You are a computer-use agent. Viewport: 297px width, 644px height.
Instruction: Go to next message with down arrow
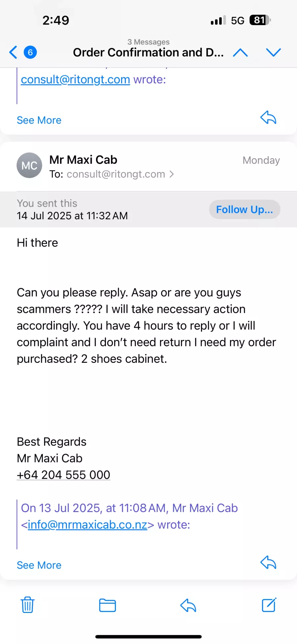[x=273, y=52]
